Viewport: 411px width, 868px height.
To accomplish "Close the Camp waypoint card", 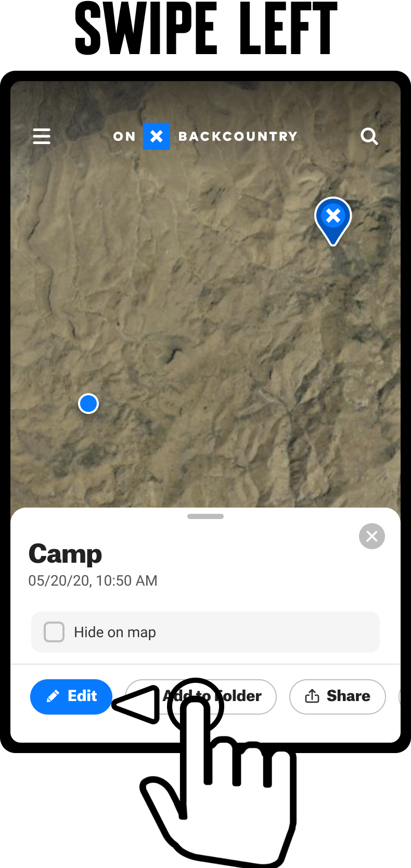I will point(372,536).
